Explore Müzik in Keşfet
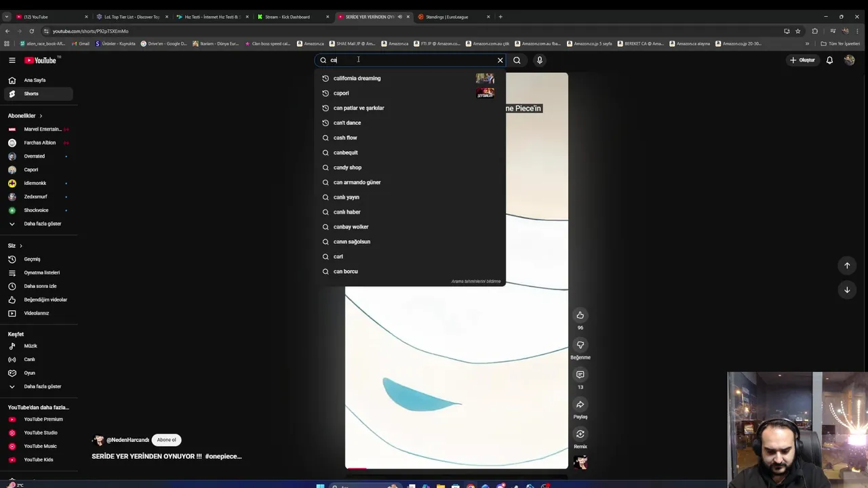The height and width of the screenshot is (488, 868). pos(39,346)
